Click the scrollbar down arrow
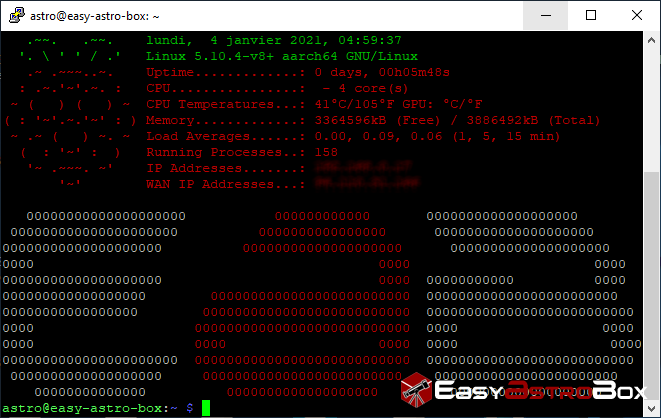This screenshot has height=418, width=661. coord(651,408)
